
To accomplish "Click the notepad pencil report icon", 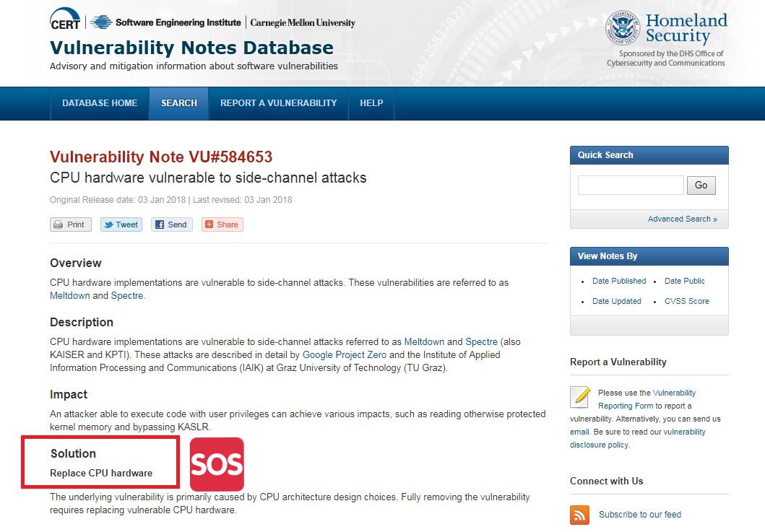I will pyautogui.click(x=580, y=398).
